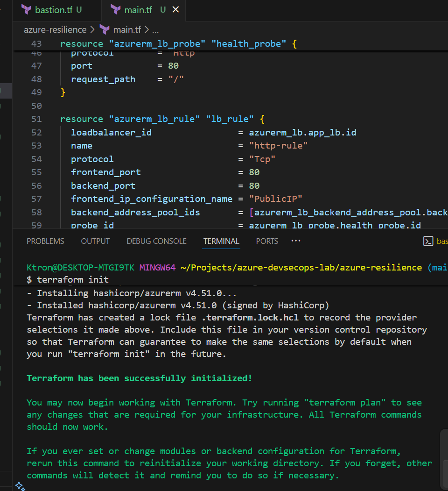Click the Terraform icon on bastion.tf tab
448x491 pixels.
27,9
